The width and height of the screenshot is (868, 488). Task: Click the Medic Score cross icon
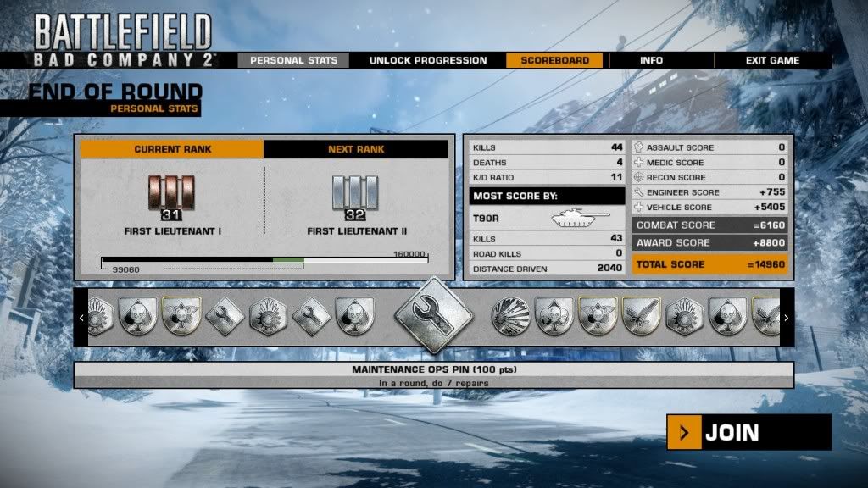click(640, 163)
